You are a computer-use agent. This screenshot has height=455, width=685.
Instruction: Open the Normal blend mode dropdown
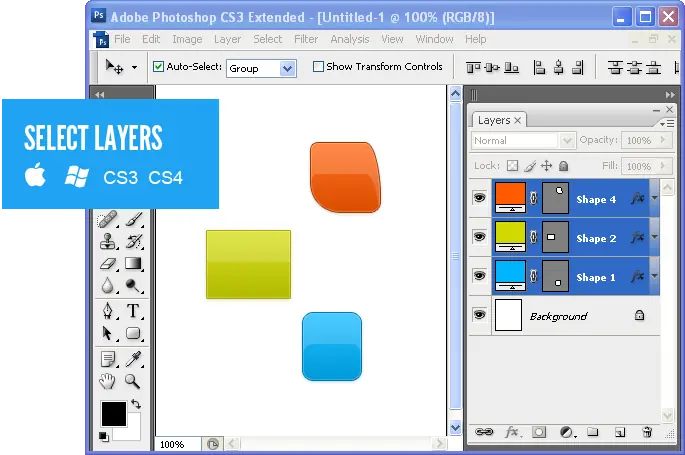click(567, 141)
